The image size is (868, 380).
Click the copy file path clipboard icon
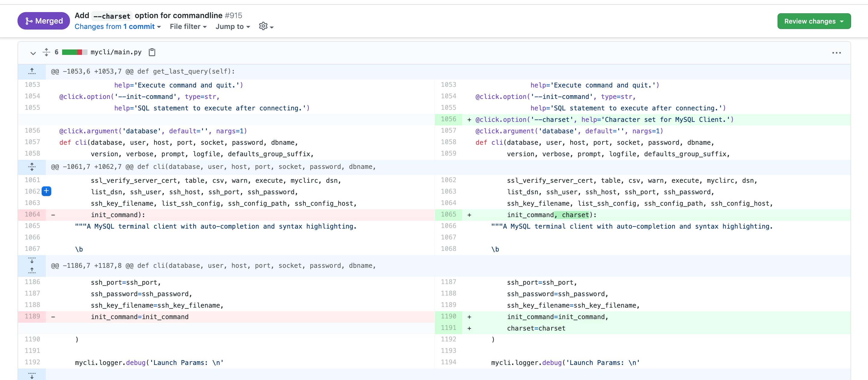tap(152, 52)
